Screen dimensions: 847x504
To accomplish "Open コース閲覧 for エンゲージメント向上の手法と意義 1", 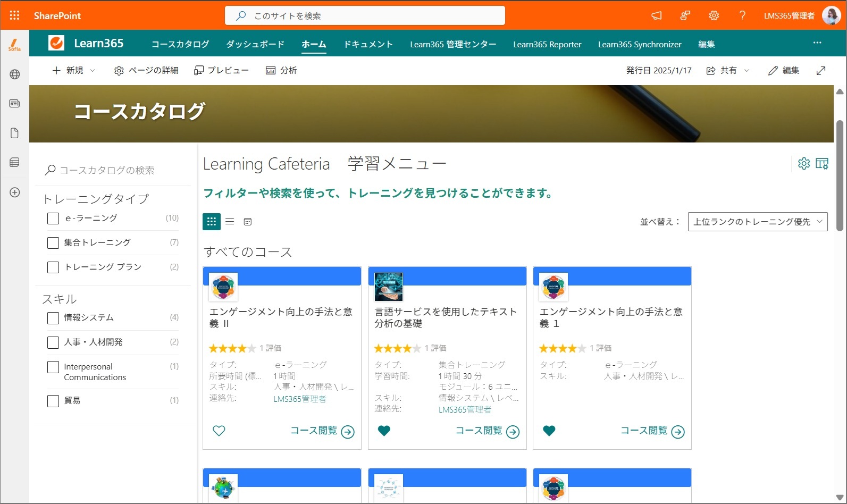I will 652,431.
